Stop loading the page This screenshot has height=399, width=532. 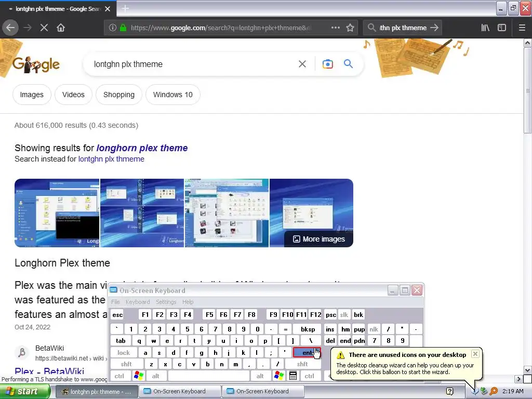pyautogui.click(x=44, y=28)
